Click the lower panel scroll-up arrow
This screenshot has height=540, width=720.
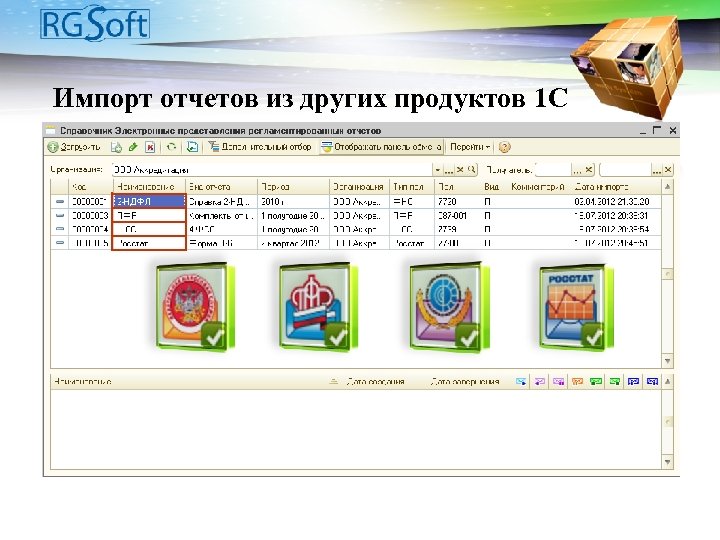(668, 381)
